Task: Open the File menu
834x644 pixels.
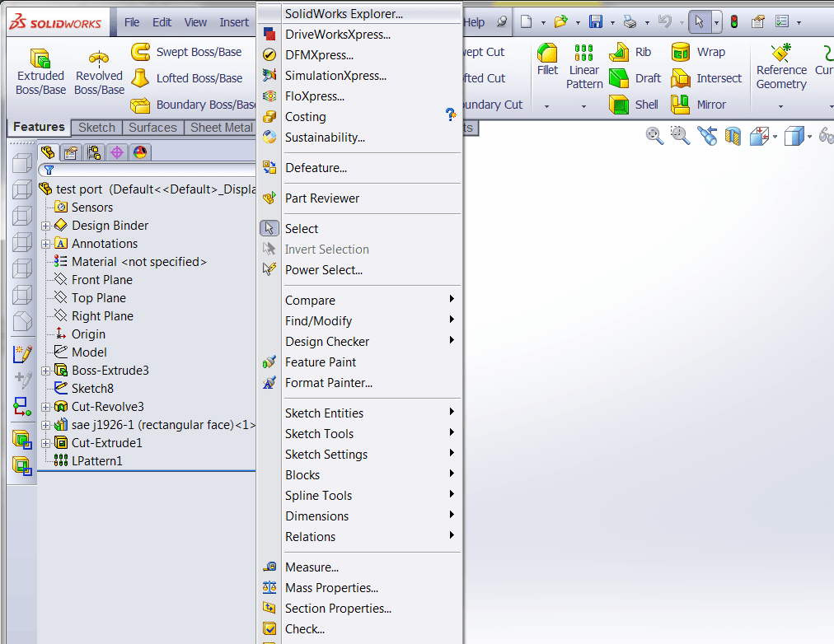Action: [132, 22]
